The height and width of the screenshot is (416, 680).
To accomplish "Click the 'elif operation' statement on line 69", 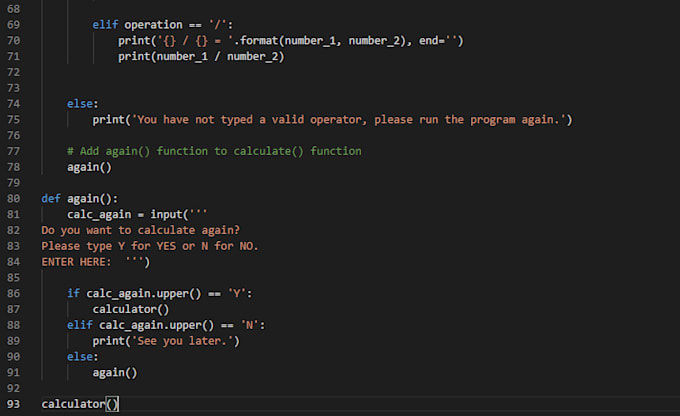I will (x=163, y=25).
